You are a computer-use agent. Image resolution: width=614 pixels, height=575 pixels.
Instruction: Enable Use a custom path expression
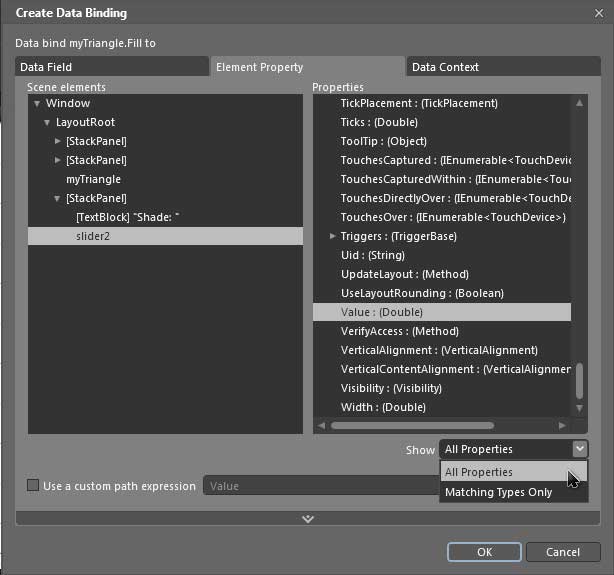(33, 485)
